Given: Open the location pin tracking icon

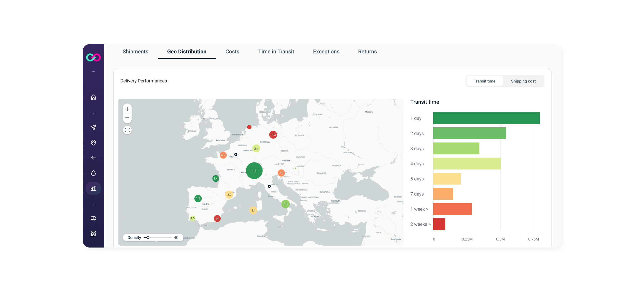Looking at the screenshot, I should (x=93, y=143).
